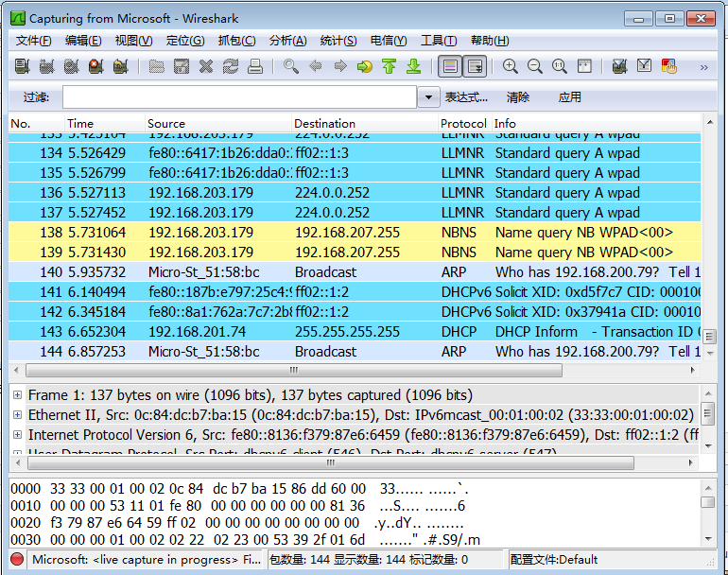This screenshot has width=728, height=575.
Task: Open the 文件(F) menu
Action: (x=33, y=41)
